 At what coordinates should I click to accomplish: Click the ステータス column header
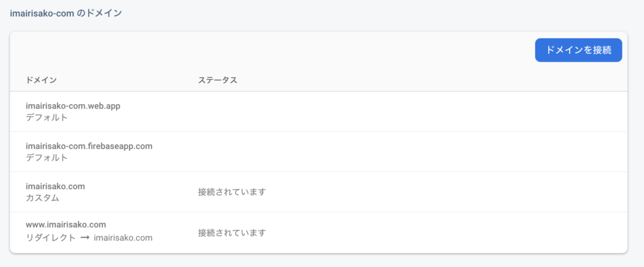(218, 80)
